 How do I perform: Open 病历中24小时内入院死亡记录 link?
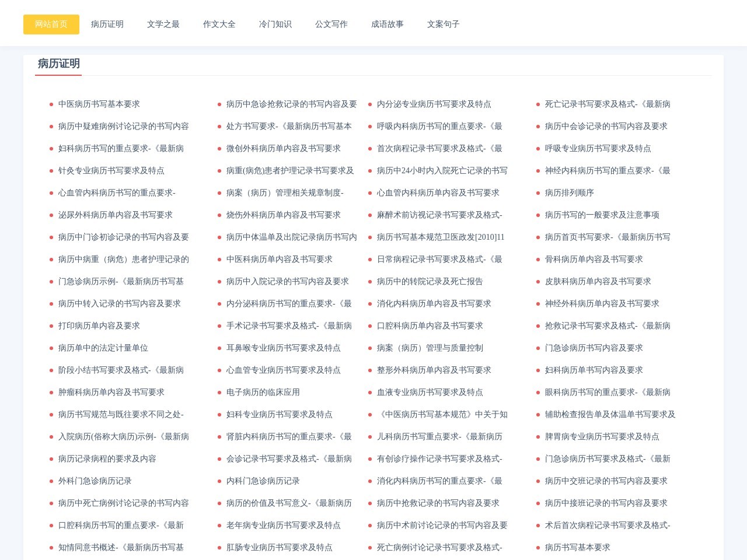click(442, 171)
